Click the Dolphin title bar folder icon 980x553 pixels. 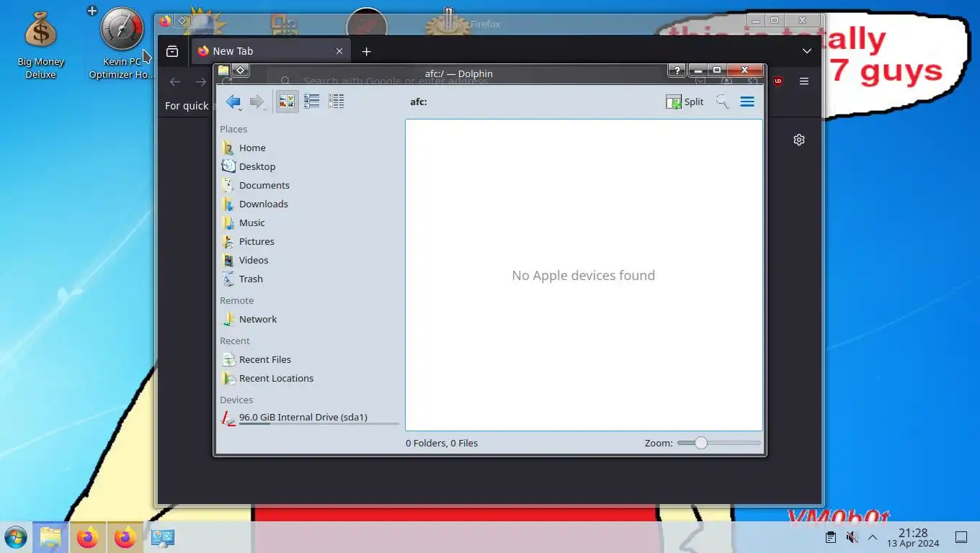[x=223, y=71]
